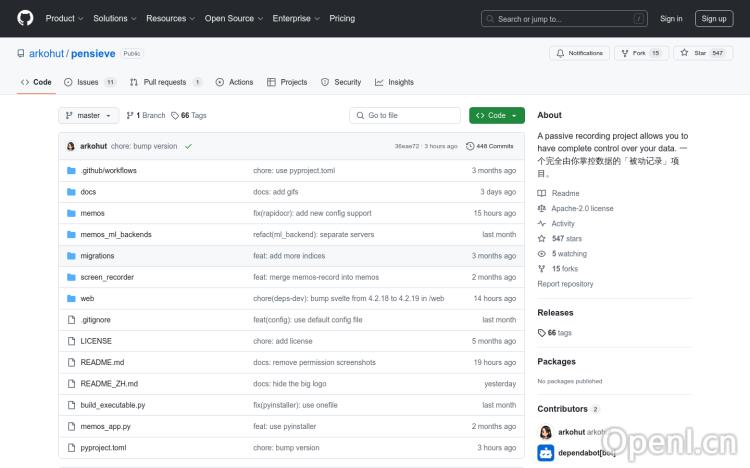Star the pensieve repository
This screenshot has width=750, height=468.
[685, 53]
